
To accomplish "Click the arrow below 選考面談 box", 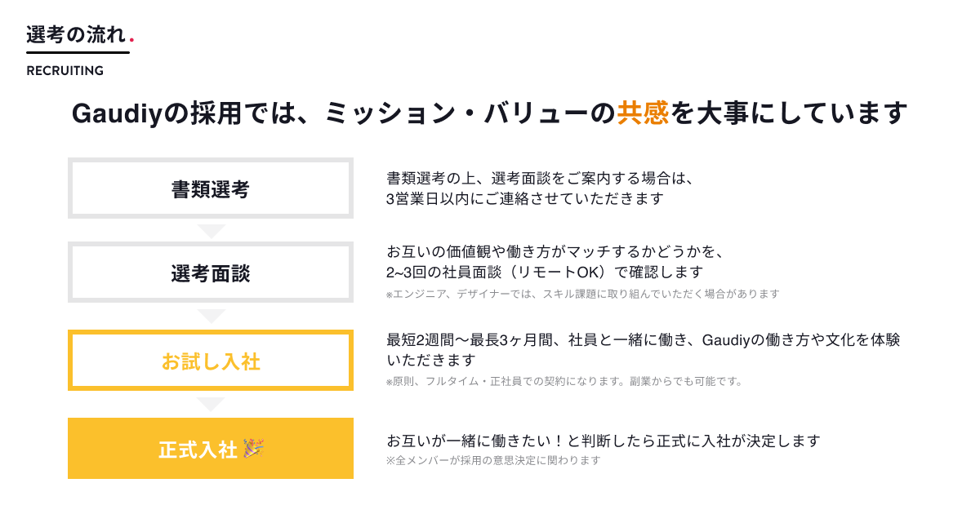I will pyautogui.click(x=211, y=316).
